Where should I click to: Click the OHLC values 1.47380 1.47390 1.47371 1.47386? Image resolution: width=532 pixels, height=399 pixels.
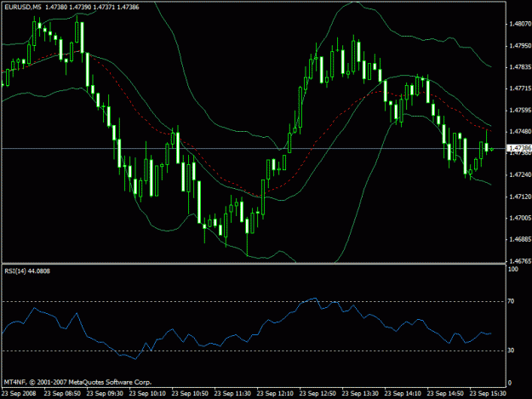coord(92,7)
